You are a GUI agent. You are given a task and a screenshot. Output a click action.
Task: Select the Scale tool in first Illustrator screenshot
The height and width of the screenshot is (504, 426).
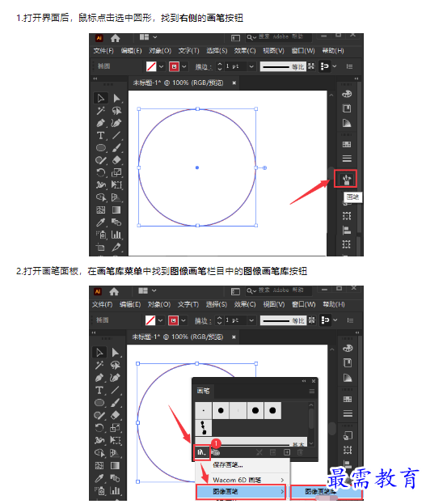tap(116, 172)
